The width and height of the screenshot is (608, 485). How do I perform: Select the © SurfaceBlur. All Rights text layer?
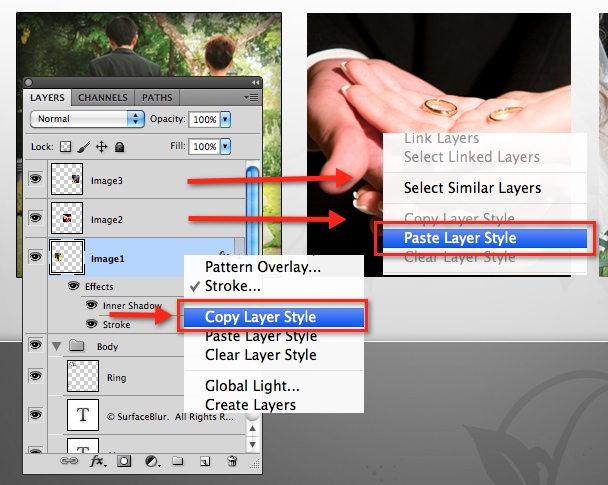coord(170,417)
